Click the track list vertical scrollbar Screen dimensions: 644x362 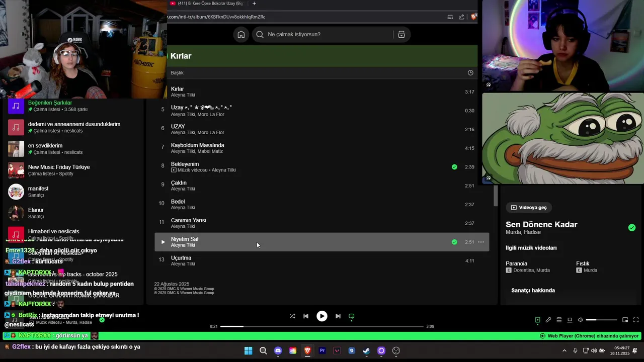click(x=496, y=196)
